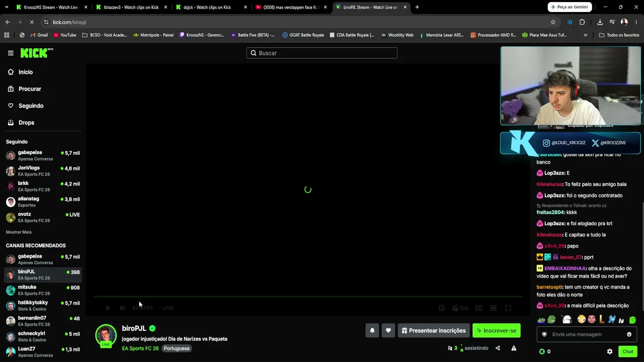Open the browser extensions puzzle icon
The image size is (644, 362).
tap(582, 22)
